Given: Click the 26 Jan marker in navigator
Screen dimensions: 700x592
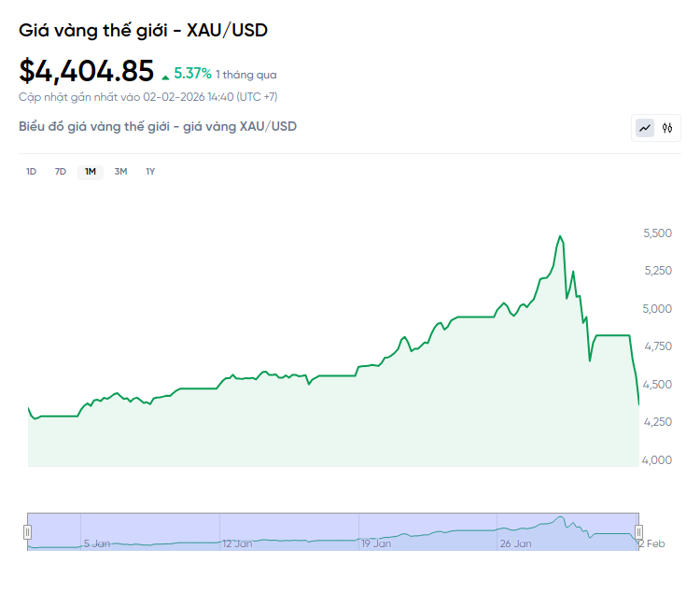Looking at the screenshot, I should click(x=515, y=543).
